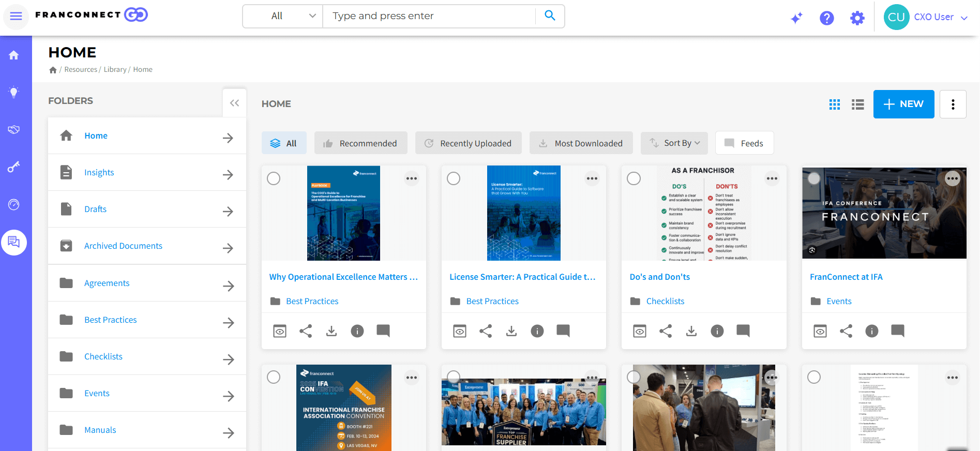Click the key icon in left sidebar
The height and width of the screenshot is (451, 980).
[14, 167]
